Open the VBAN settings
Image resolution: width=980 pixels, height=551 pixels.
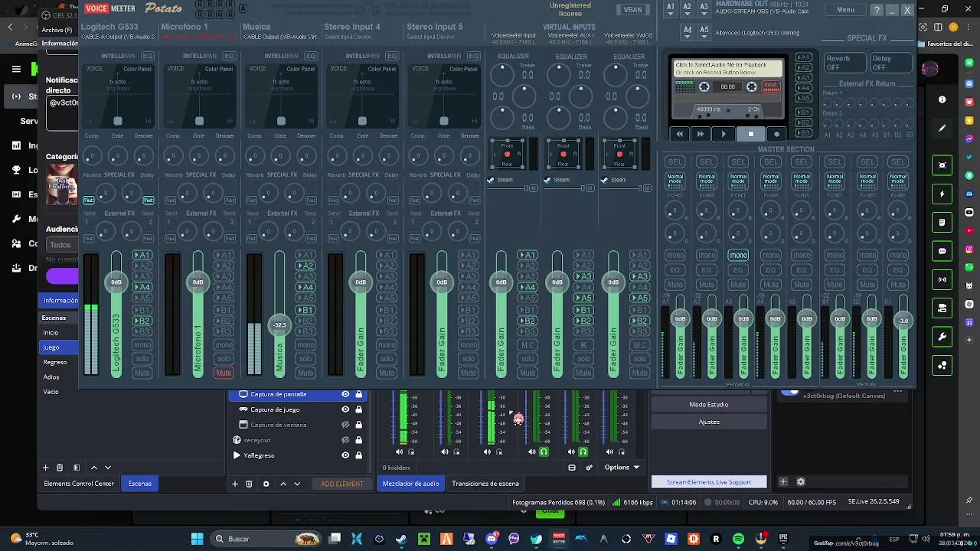632,10
